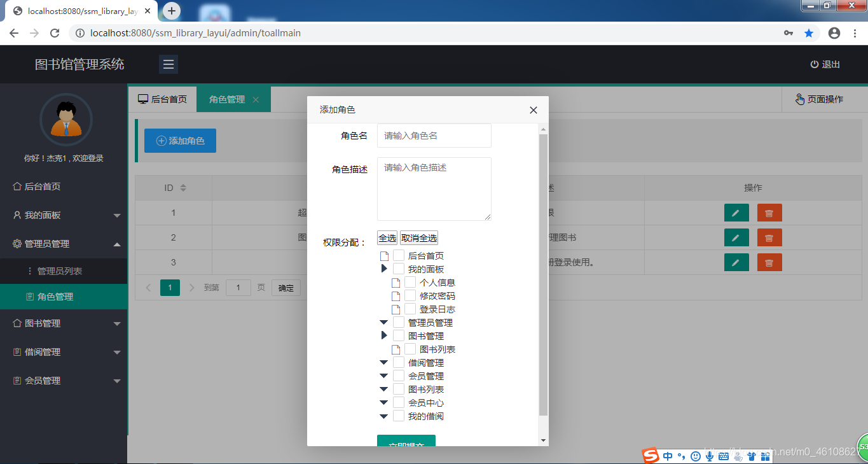The height and width of the screenshot is (464, 868).
Task: Click the Sogou input method S icon
Action: coord(650,455)
